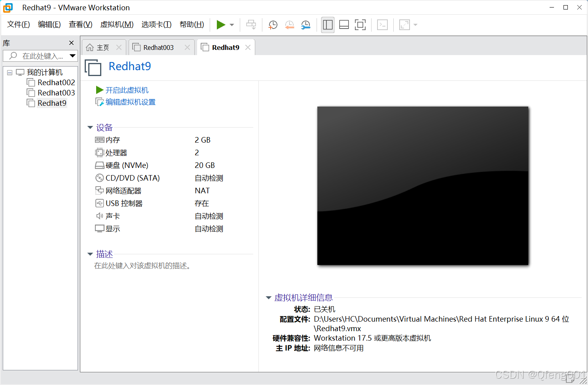Switch to the Redhat003 tab
This screenshot has width=588, height=385.
tap(158, 48)
